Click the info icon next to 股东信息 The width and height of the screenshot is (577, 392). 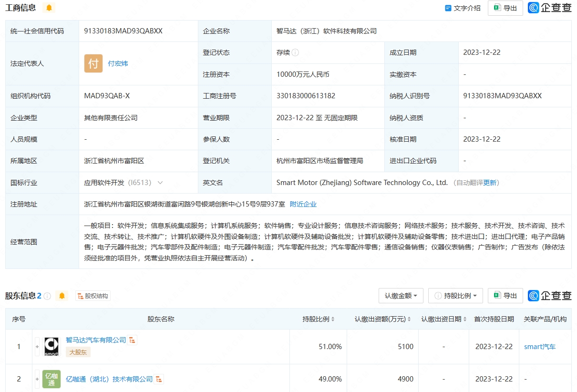coord(47,296)
